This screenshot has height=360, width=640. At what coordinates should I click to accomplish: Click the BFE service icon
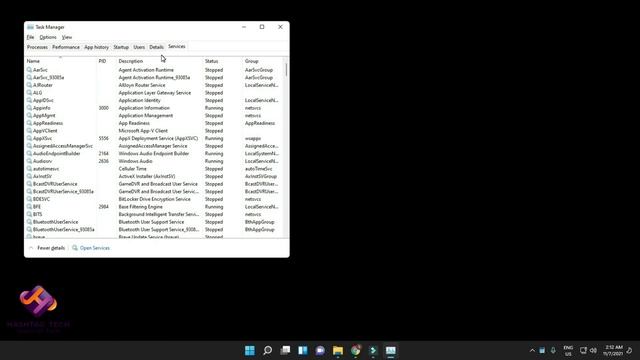29,207
